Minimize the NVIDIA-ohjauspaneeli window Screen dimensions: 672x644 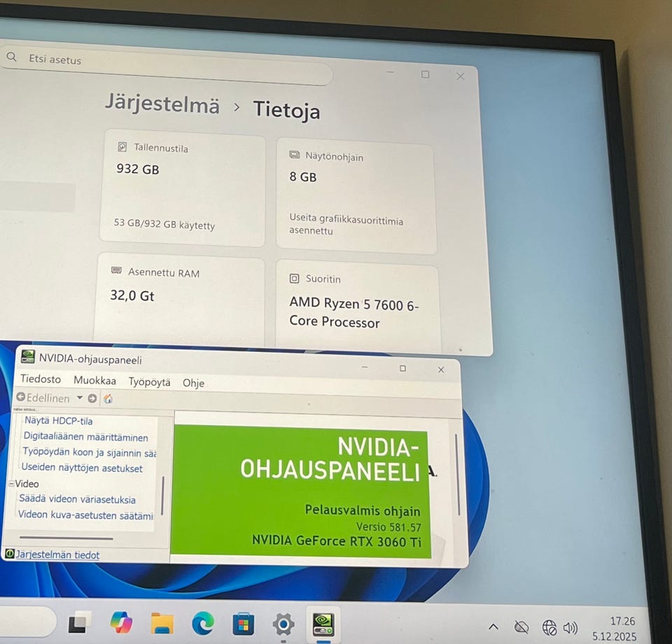pos(365,367)
